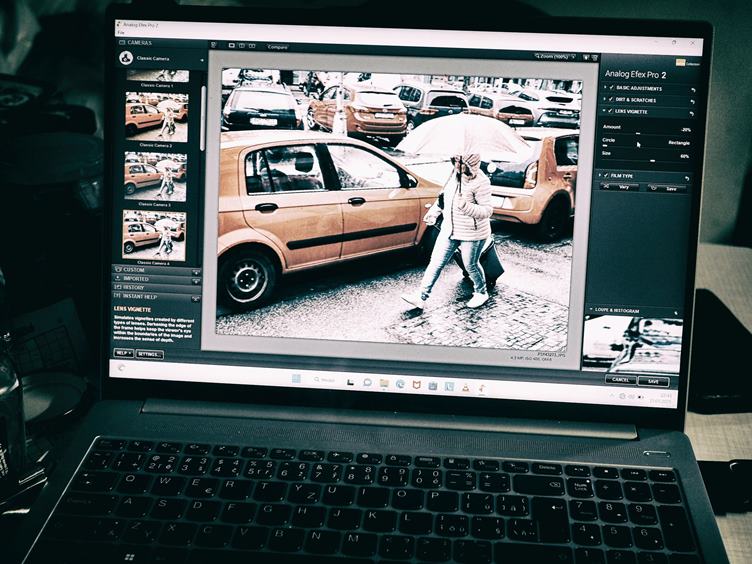Toggle the right panel visibility icon
The image size is (752, 564).
[595, 58]
